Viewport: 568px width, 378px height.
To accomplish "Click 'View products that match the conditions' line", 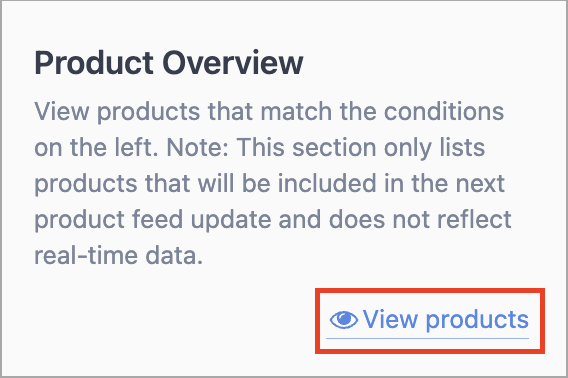I will [269, 111].
